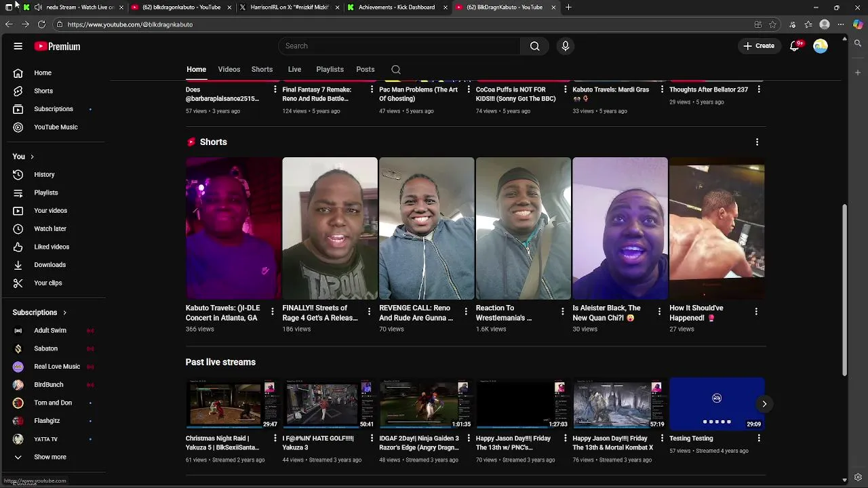Switch to the channel Playlists tab

(x=330, y=69)
